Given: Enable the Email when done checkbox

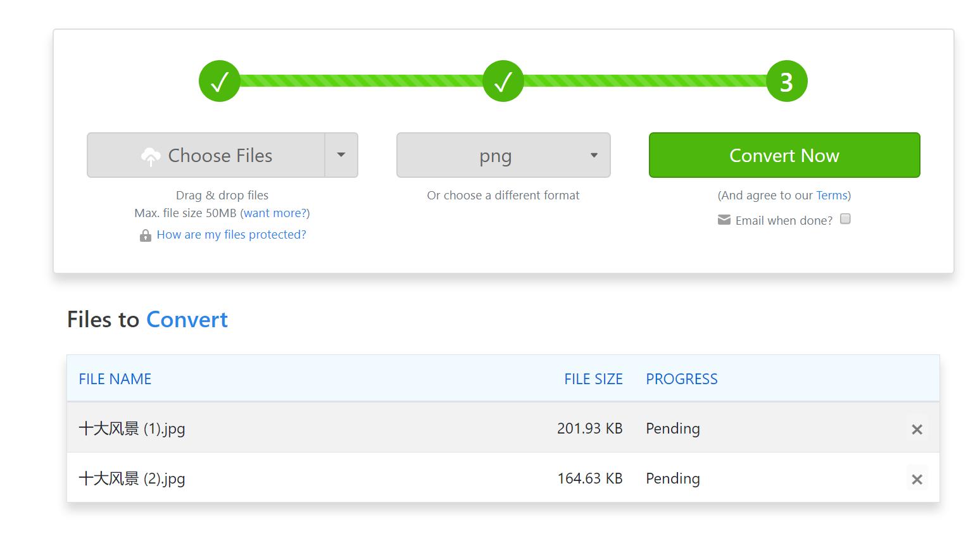Looking at the screenshot, I should 845,219.
